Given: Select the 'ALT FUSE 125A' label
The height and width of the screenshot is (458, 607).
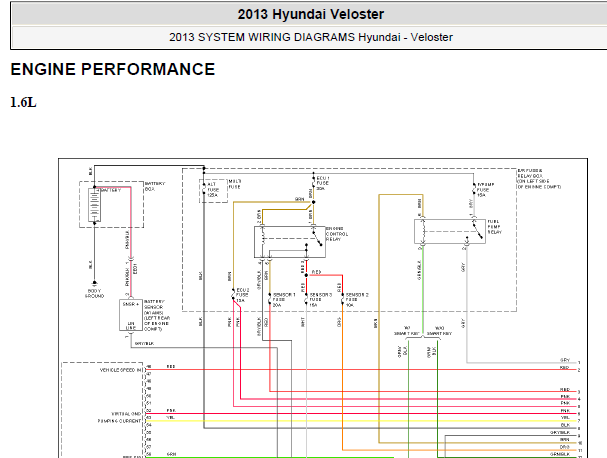Looking at the screenshot, I should [x=213, y=190].
